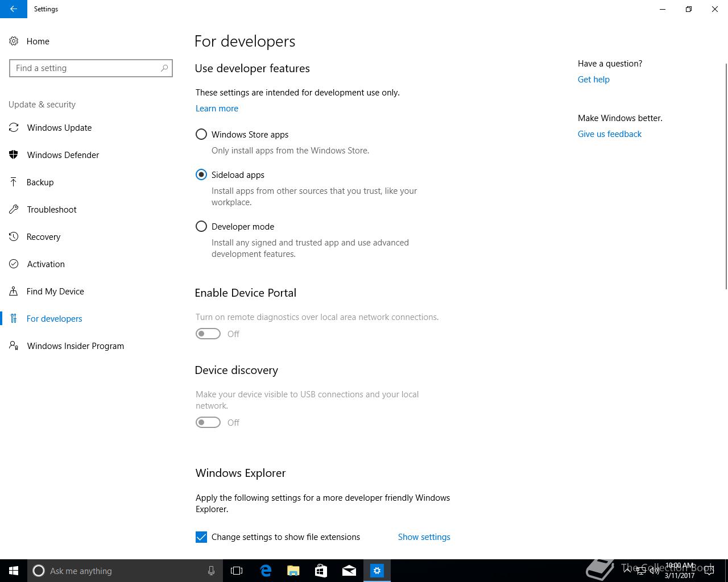Click the Windows Update refresh icon
Screen dimensions: 728x582
(x=14, y=127)
